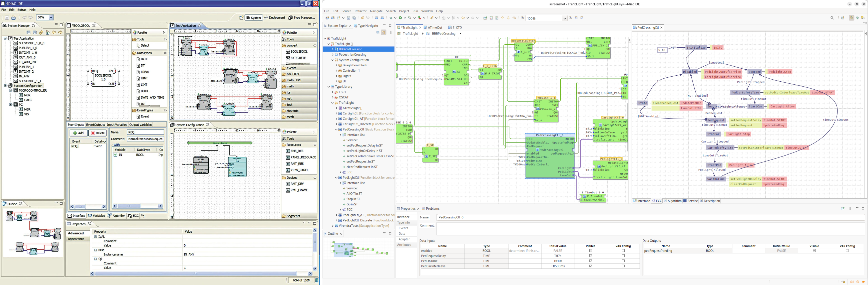Viewport: 868px width, 285px height.
Task: Click the Run icon in the new IDE toolbar
Action: coord(400,18)
